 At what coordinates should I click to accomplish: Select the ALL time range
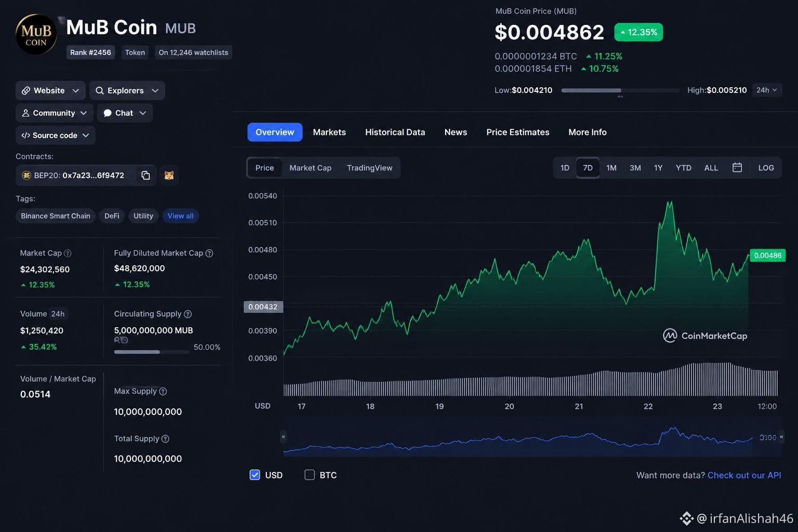[x=711, y=168]
